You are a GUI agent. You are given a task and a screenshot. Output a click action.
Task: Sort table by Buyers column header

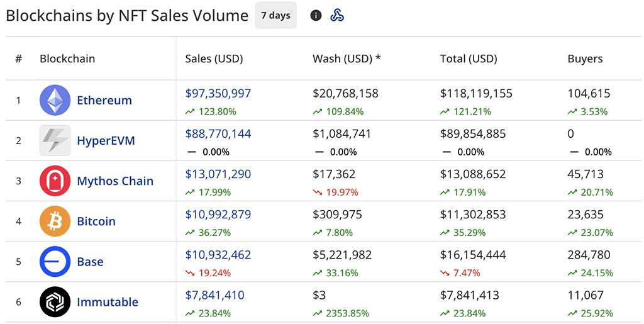tap(585, 59)
